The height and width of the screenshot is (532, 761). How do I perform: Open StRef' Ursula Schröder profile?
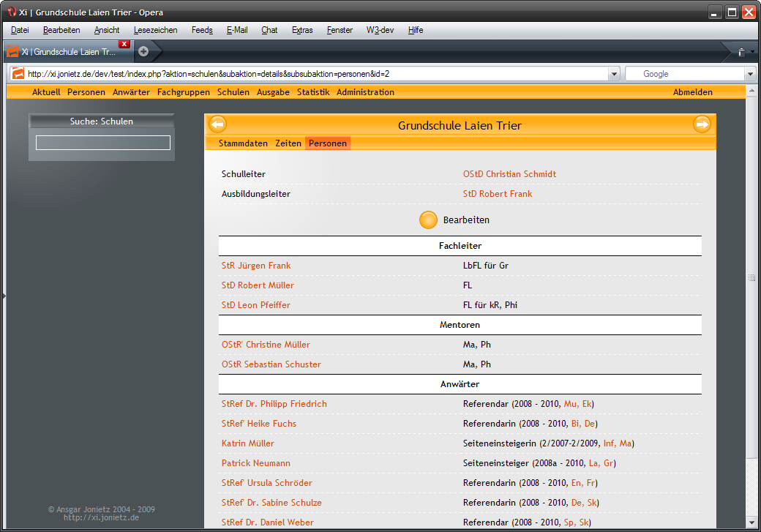click(x=267, y=483)
